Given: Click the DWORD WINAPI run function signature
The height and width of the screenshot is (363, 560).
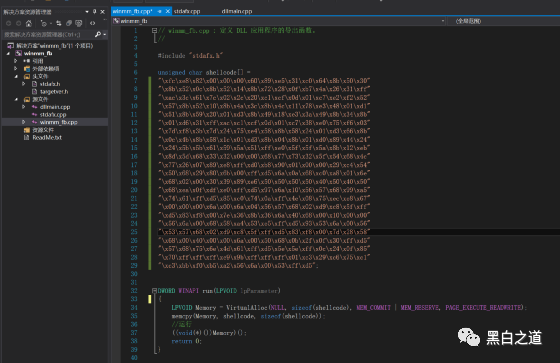Looking at the screenshot, I should pyautogui.click(x=219, y=291).
